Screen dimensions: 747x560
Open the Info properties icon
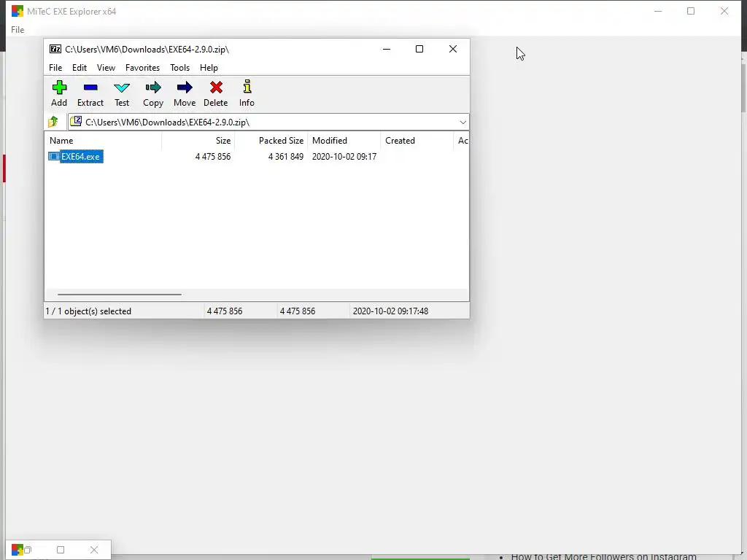click(x=247, y=94)
